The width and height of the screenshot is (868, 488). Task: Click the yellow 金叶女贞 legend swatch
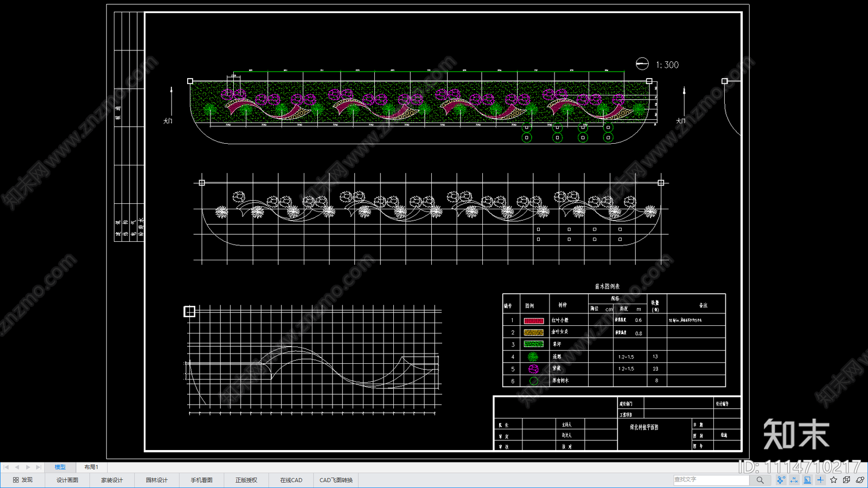(x=534, y=332)
